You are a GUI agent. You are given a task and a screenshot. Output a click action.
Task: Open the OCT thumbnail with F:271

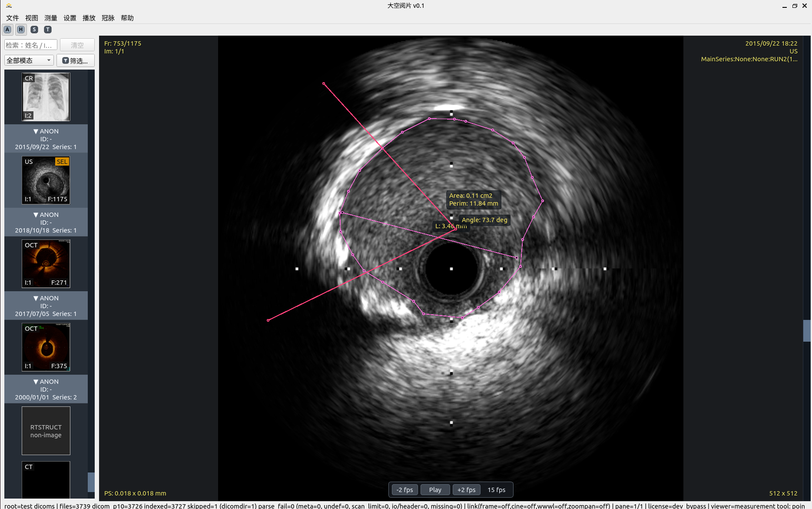tap(46, 264)
